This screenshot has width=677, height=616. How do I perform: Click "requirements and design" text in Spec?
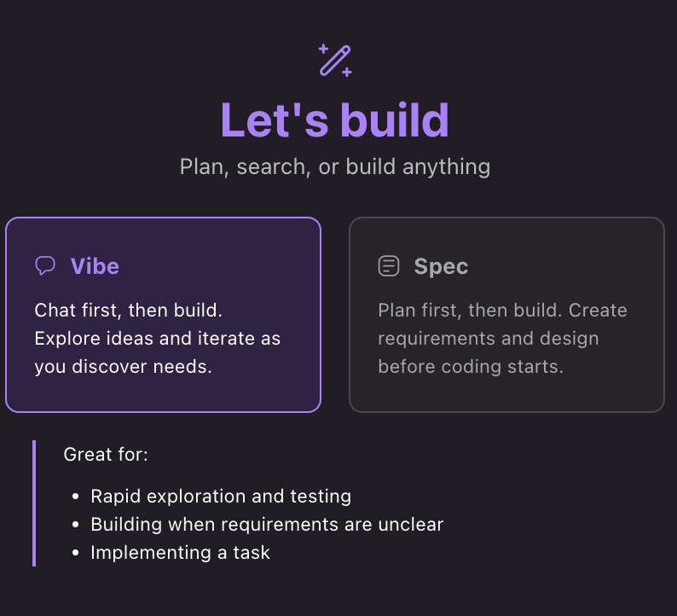(489, 338)
